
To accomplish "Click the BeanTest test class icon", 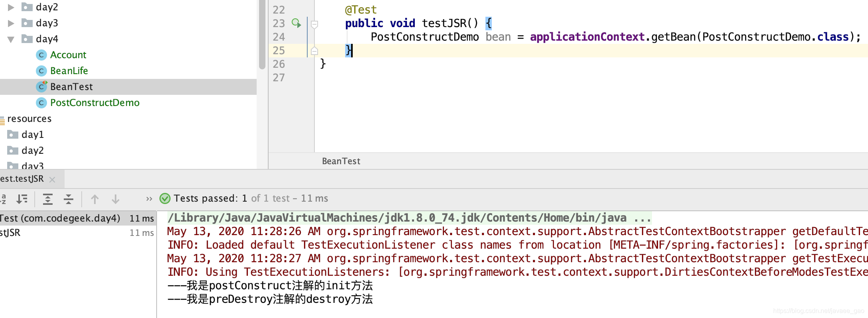I will (x=41, y=86).
